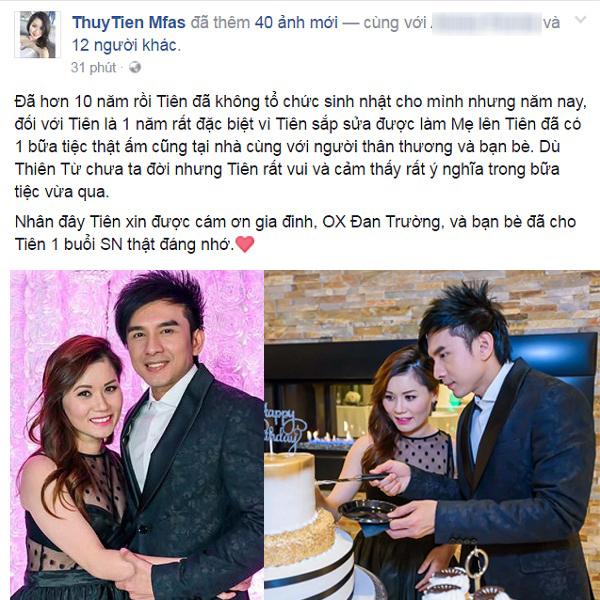Click the 'OX Đan Trường' thank-you sentence
The height and width of the screenshot is (600, 600).
(x=295, y=233)
